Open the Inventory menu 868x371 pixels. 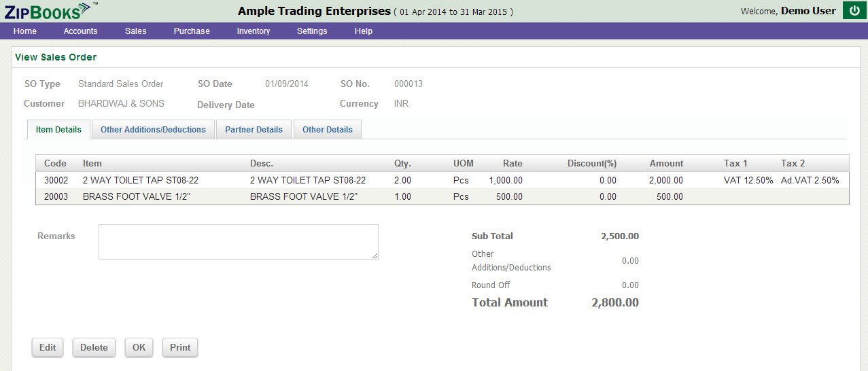253,31
